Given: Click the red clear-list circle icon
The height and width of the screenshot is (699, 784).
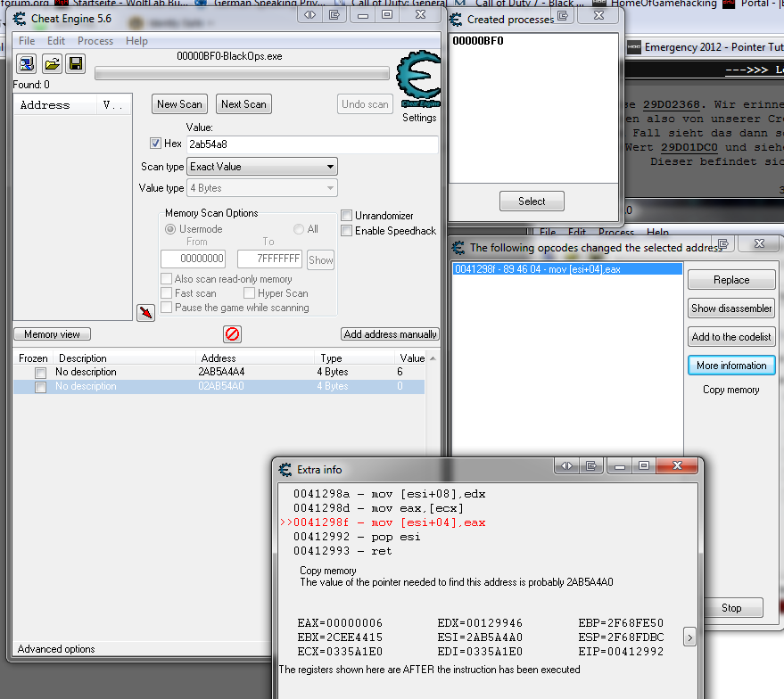Looking at the screenshot, I should (x=232, y=334).
